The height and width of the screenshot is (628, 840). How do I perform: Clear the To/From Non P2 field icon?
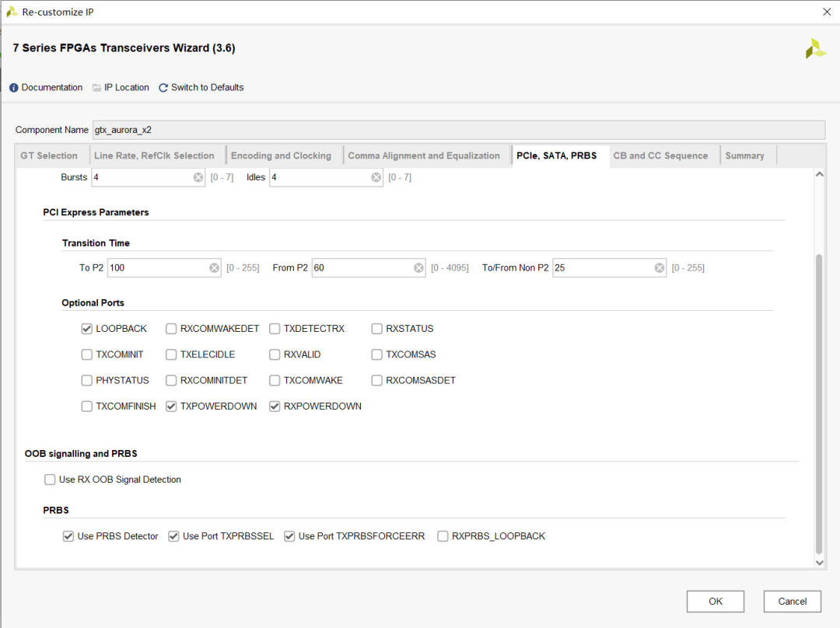[x=660, y=268]
